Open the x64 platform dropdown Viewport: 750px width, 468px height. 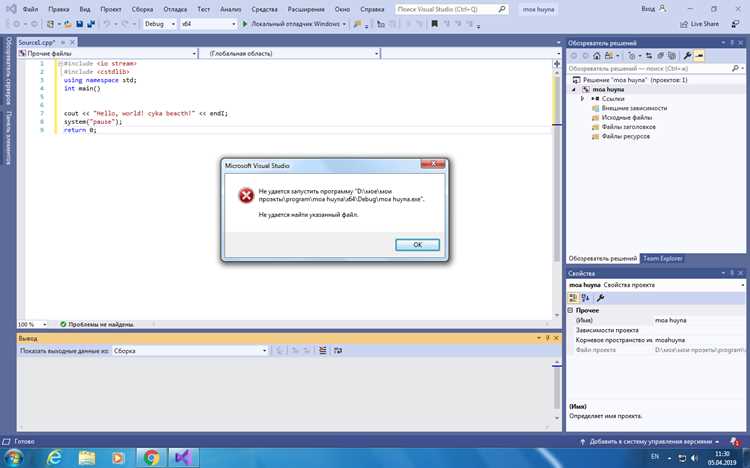coord(208,24)
